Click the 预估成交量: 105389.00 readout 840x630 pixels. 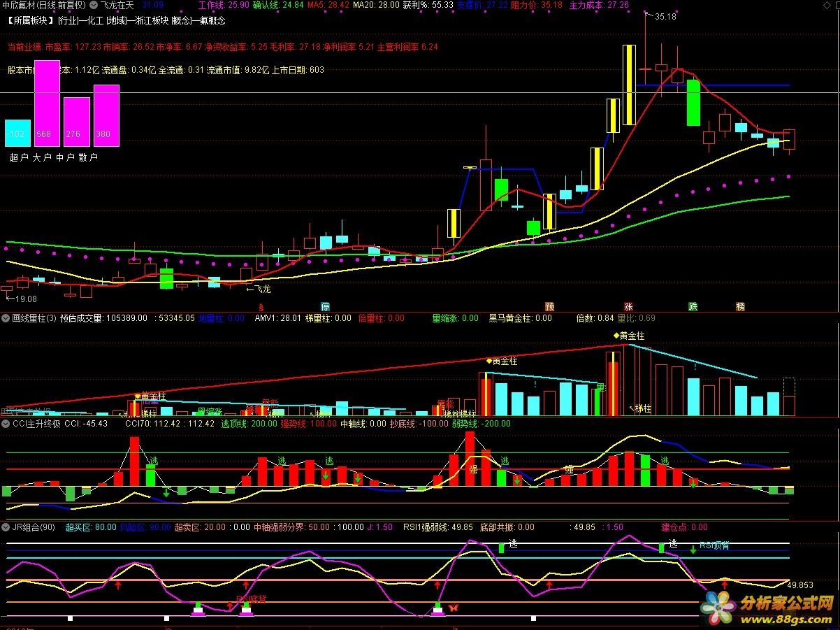[104, 318]
